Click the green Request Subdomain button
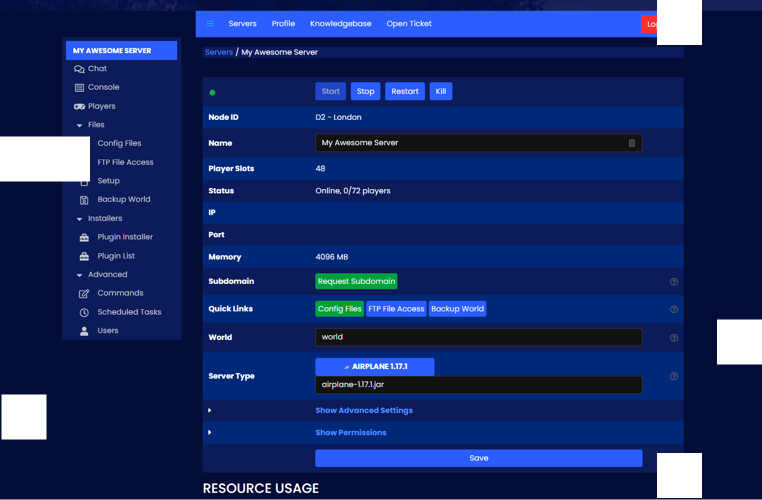Image resolution: width=762 pixels, height=500 pixels. 356,281
